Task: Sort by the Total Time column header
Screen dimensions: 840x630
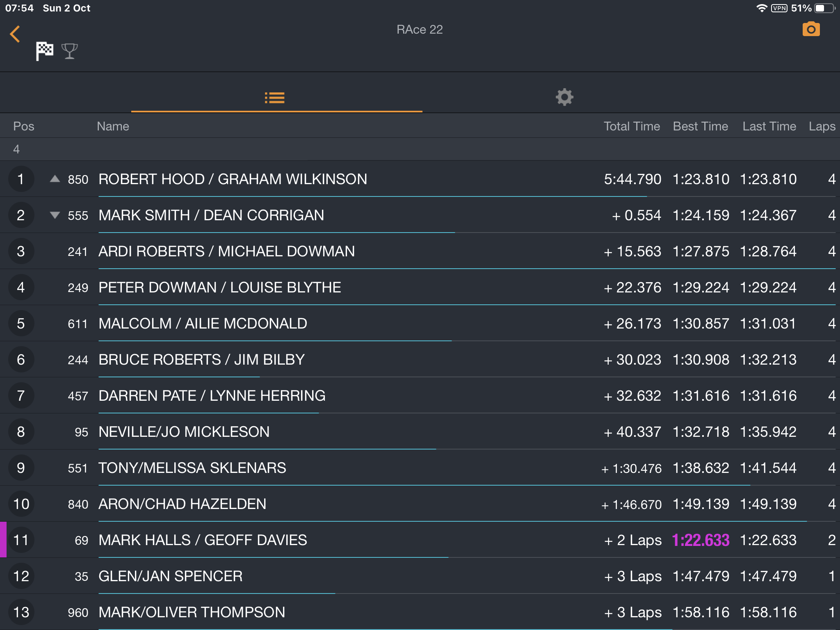Action: [x=632, y=126]
